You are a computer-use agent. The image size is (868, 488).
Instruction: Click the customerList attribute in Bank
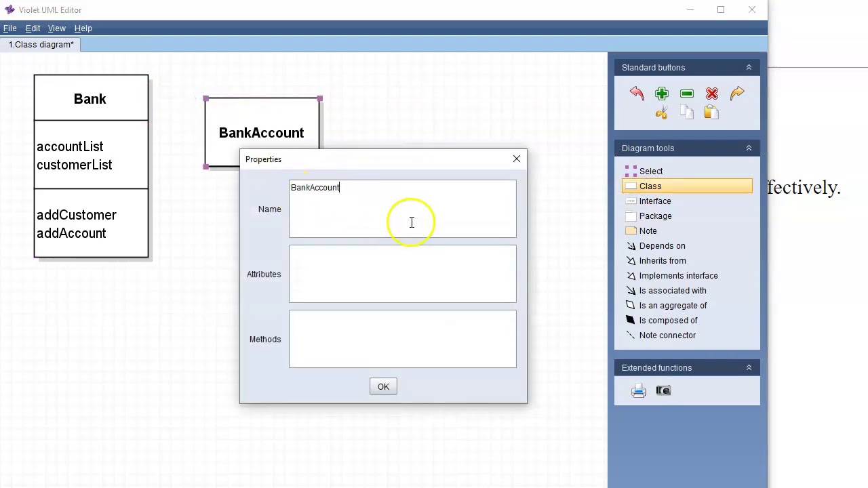74,165
